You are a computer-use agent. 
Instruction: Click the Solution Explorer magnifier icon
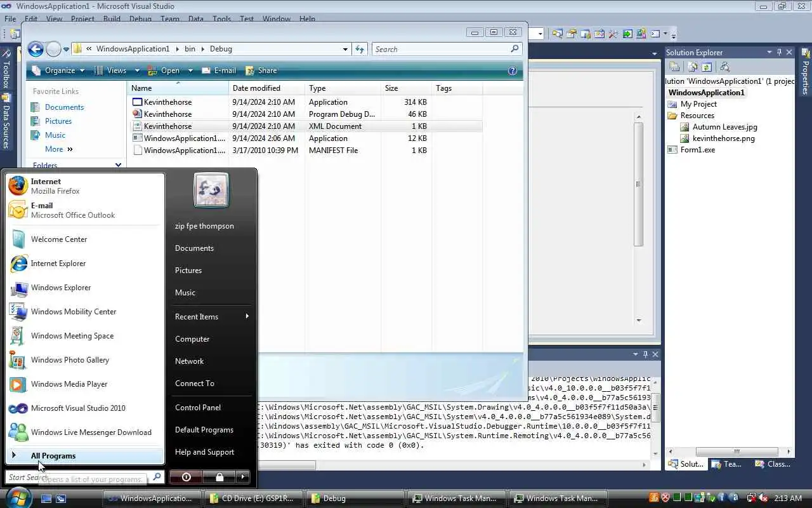(724, 67)
